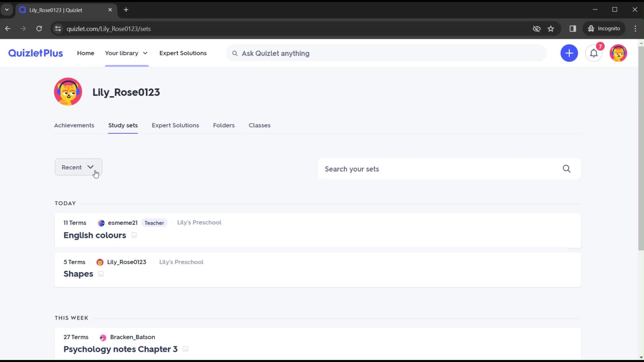Click the QuizletPlus logo icon
Screen dimensions: 644x362
[x=35, y=53]
